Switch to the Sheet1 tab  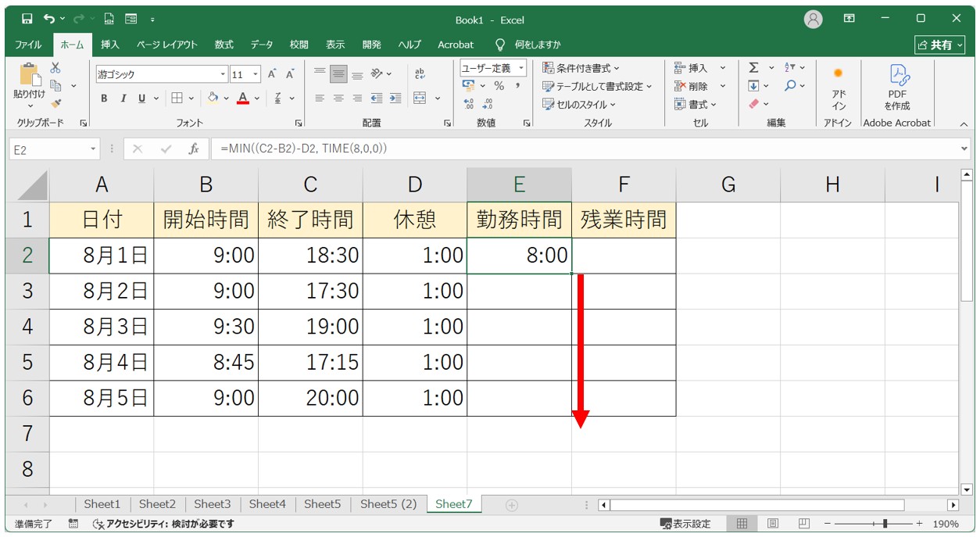click(102, 504)
